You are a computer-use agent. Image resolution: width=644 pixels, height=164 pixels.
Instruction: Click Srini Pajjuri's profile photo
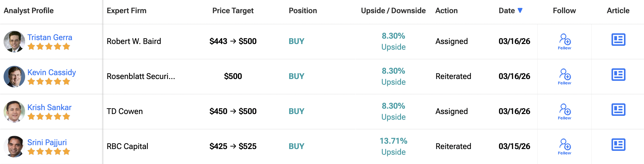[14, 147]
